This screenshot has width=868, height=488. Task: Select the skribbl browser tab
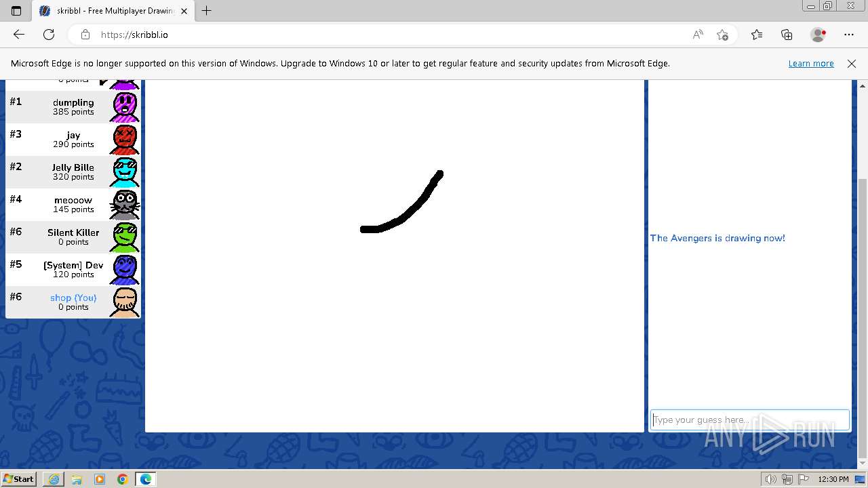point(114,11)
